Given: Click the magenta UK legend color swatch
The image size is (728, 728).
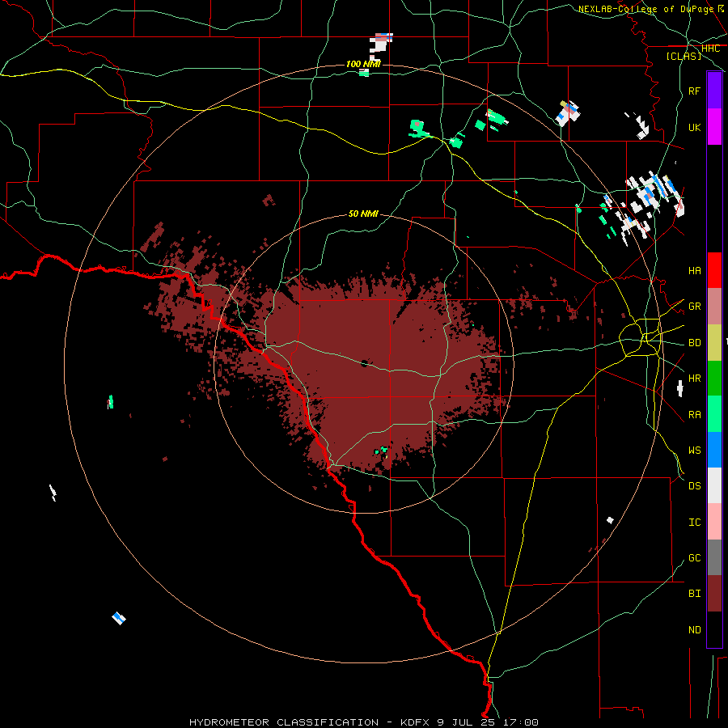Looking at the screenshot, I should pyautogui.click(x=714, y=127).
